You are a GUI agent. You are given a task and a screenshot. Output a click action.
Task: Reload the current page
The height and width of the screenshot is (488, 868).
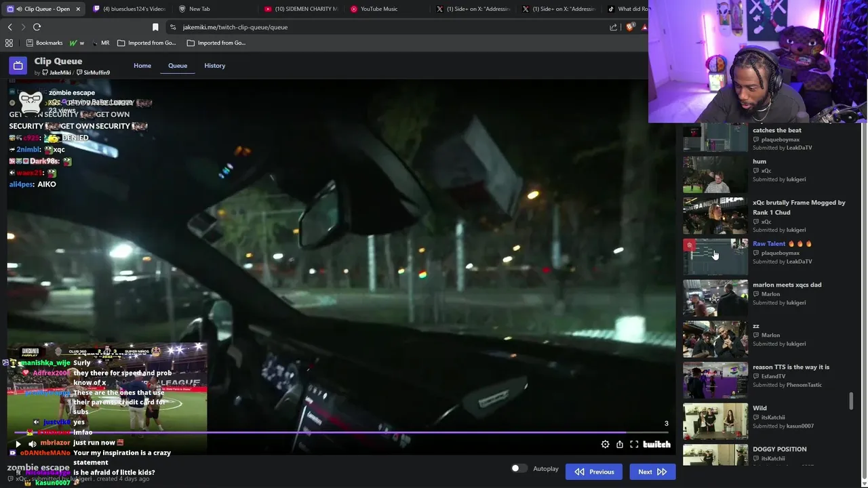pyautogui.click(x=37, y=27)
